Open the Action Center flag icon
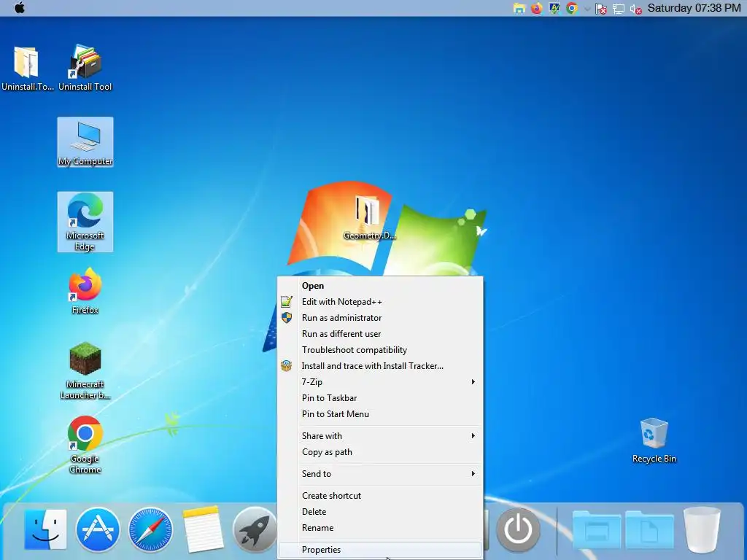This screenshot has width=747, height=560. coord(601,9)
